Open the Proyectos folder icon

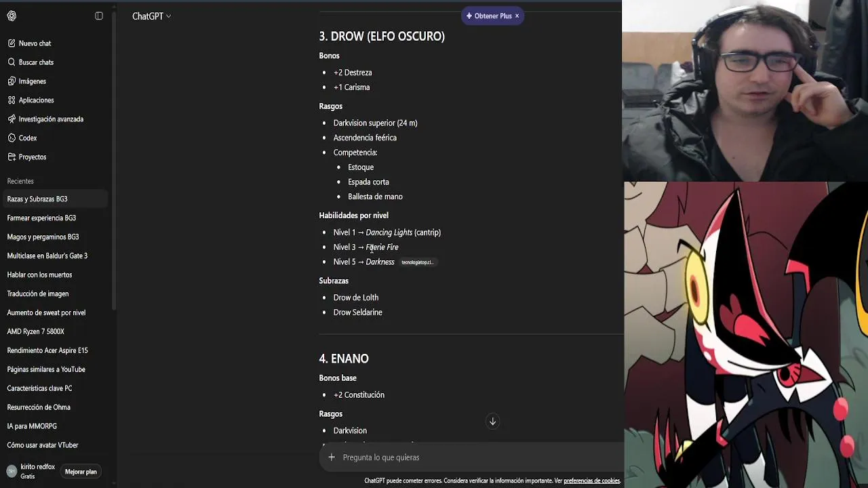pos(12,157)
